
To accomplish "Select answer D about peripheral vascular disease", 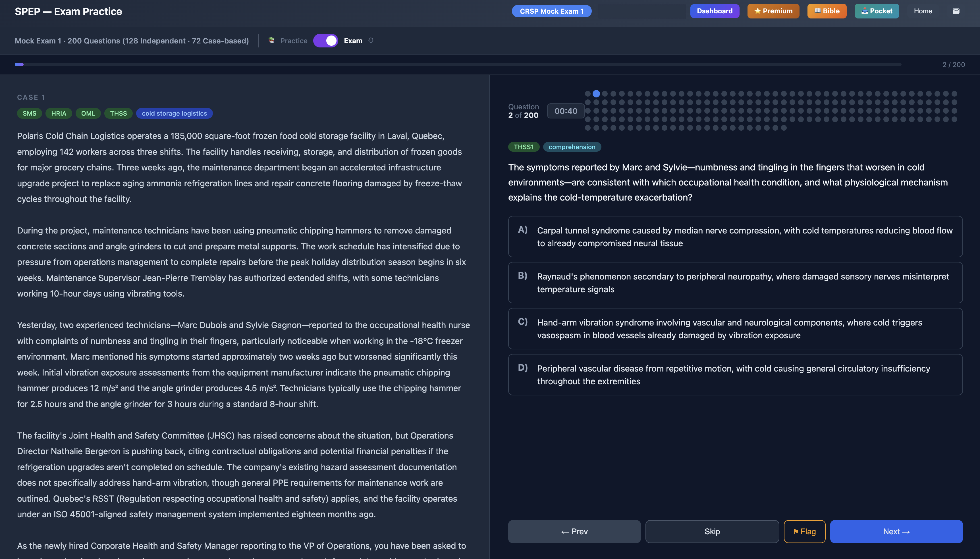I will coord(735,375).
